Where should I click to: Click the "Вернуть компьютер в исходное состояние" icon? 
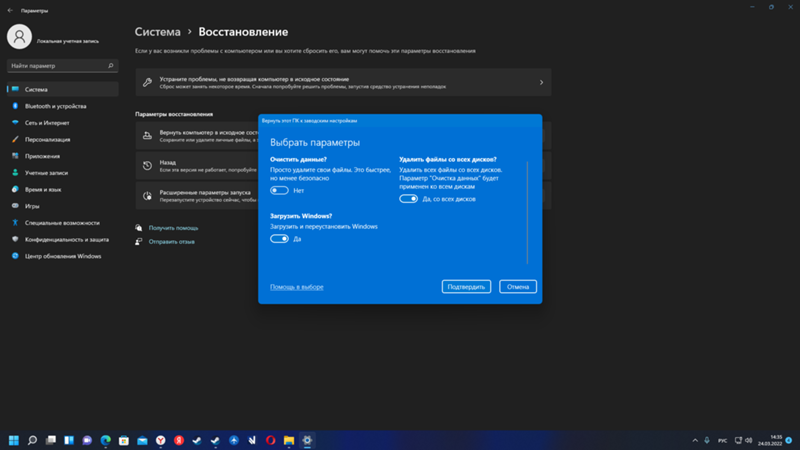click(147, 136)
